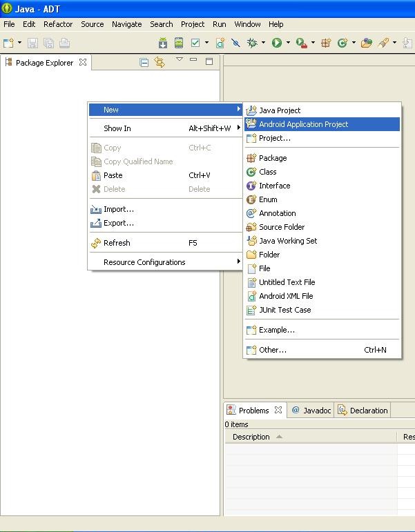
Task: Click Refresh in the context menu
Action: coord(166,243)
